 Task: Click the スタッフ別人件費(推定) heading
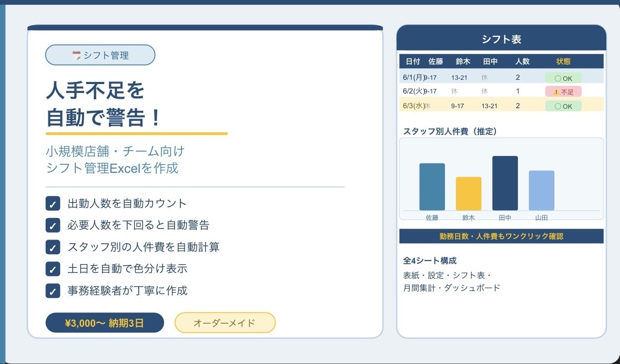click(x=450, y=131)
